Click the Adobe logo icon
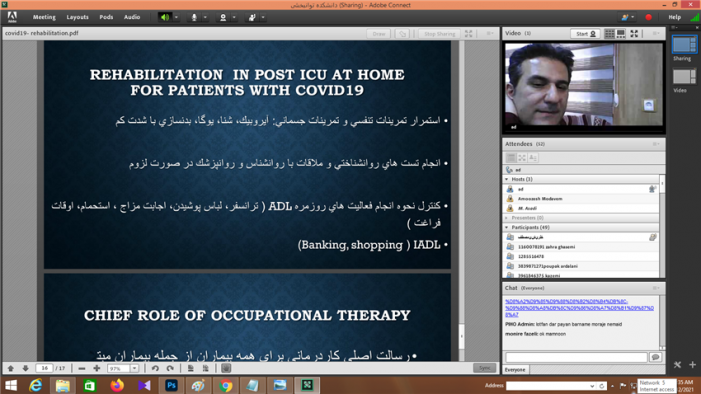Screen dimensions: 701x394 (12, 17)
